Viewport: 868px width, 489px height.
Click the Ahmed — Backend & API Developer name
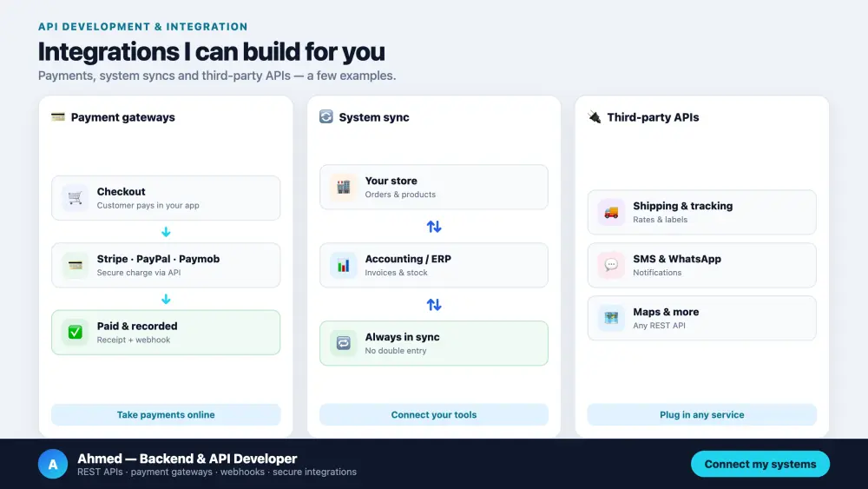pyautogui.click(x=187, y=459)
